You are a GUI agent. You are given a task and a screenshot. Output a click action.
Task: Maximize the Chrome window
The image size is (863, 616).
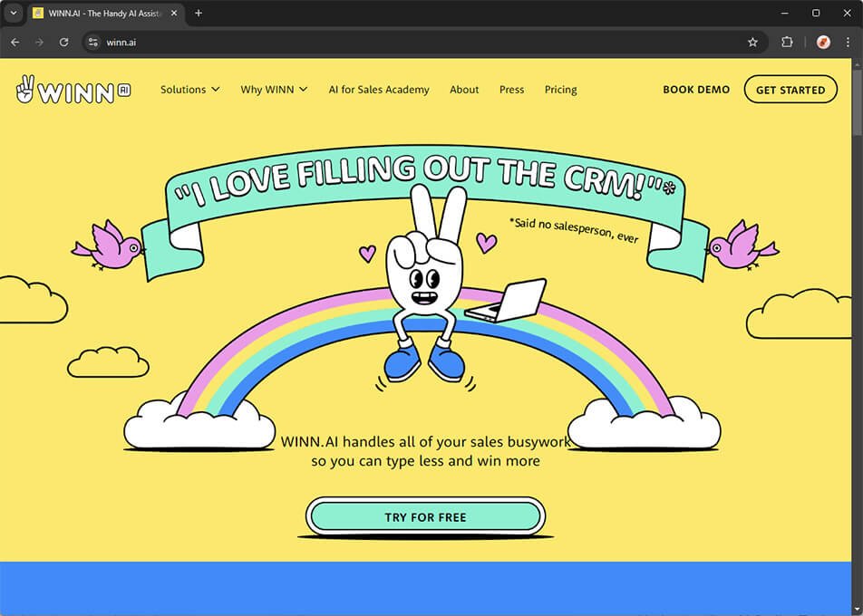point(816,14)
